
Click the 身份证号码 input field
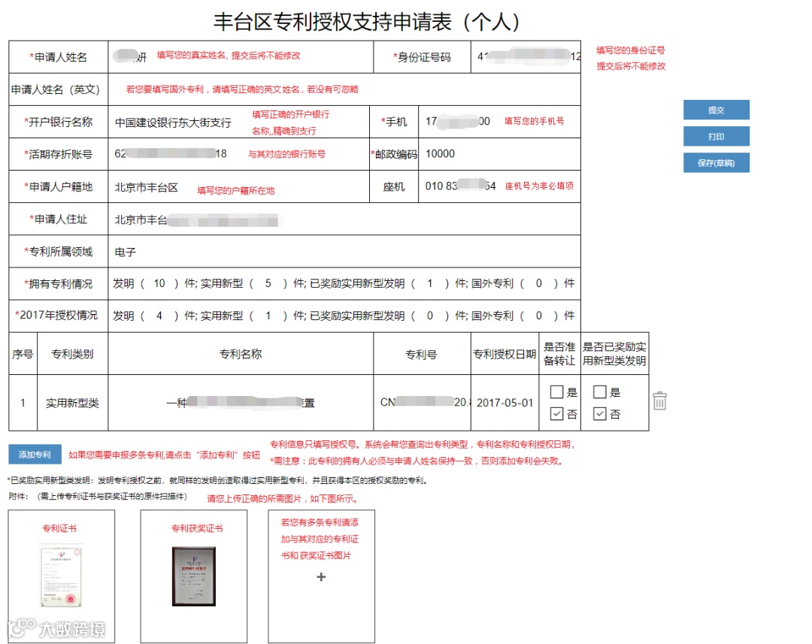(x=526, y=57)
